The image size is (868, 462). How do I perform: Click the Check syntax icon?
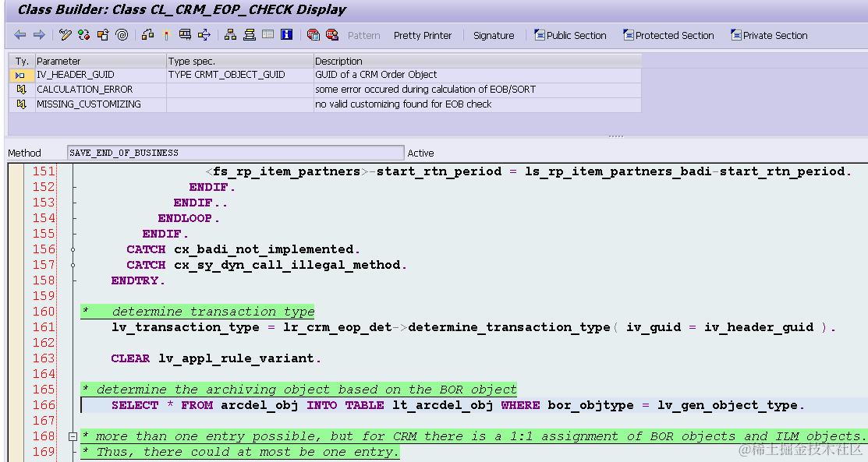[x=148, y=35]
